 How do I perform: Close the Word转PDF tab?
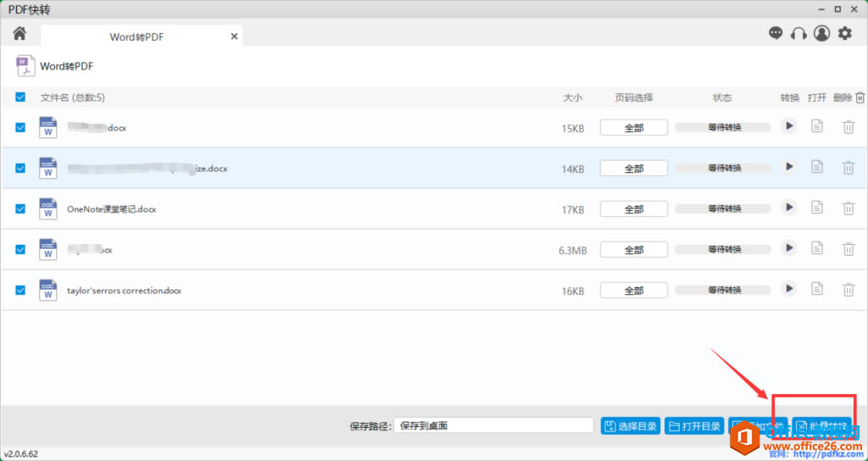(234, 36)
